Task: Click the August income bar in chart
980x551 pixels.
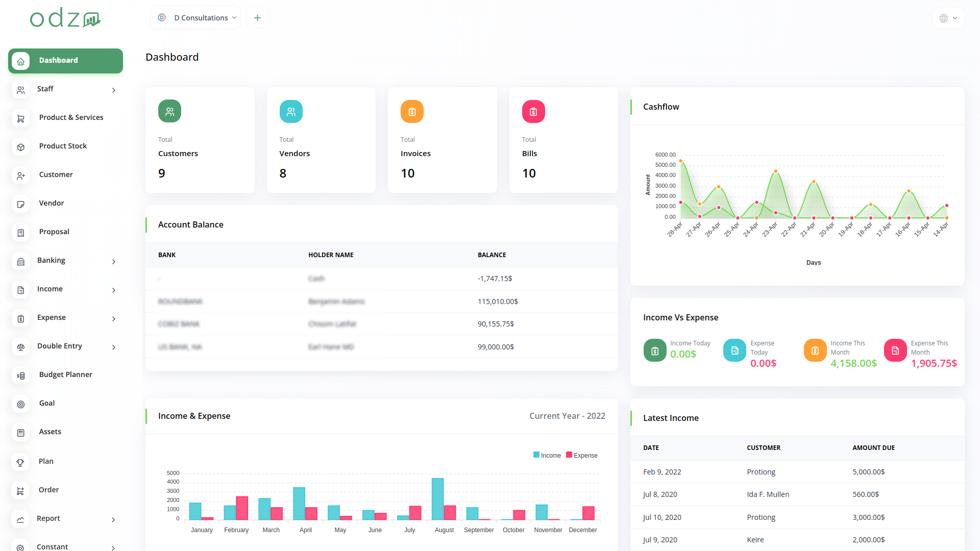Action: (x=437, y=498)
